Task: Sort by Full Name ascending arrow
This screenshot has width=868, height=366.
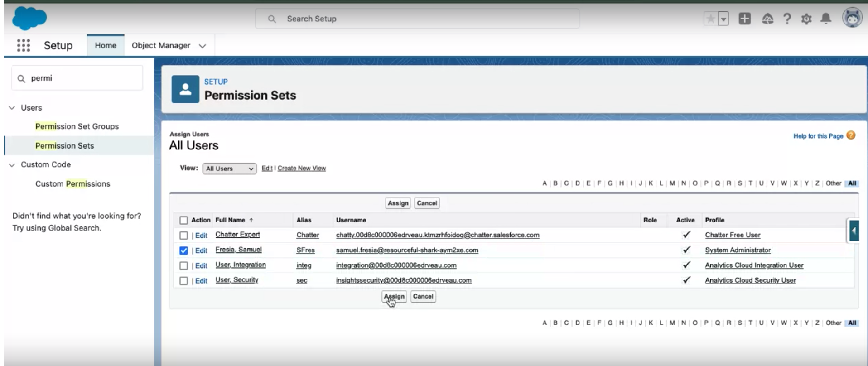Action: click(251, 220)
